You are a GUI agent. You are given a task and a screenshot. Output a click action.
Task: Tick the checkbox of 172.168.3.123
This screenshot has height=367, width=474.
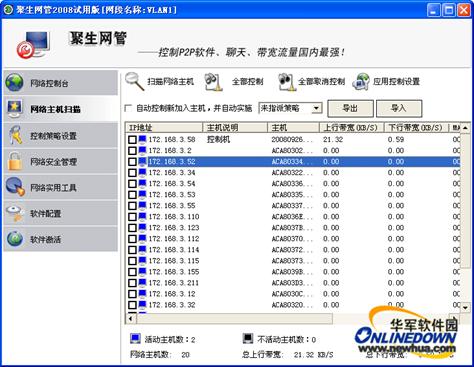(x=132, y=228)
